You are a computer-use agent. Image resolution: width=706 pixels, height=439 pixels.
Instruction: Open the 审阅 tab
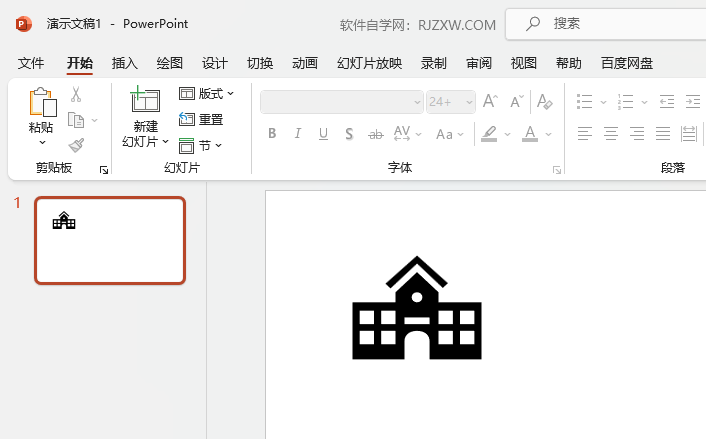479,63
